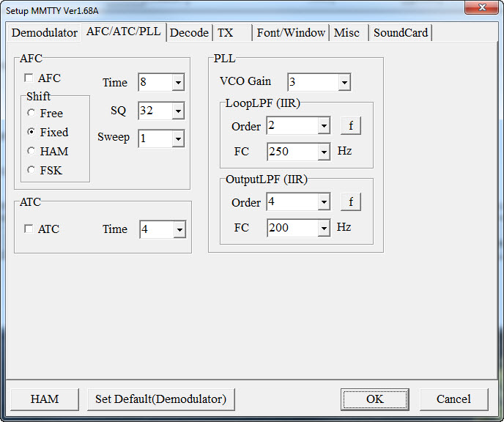Select the FSK shift radio button
The image size is (504, 422).
(x=31, y=170)
